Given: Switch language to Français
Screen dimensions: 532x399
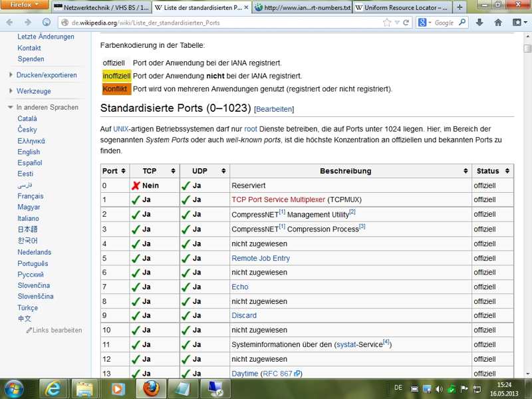Looking at the screenshot, I should pos(31,196).
